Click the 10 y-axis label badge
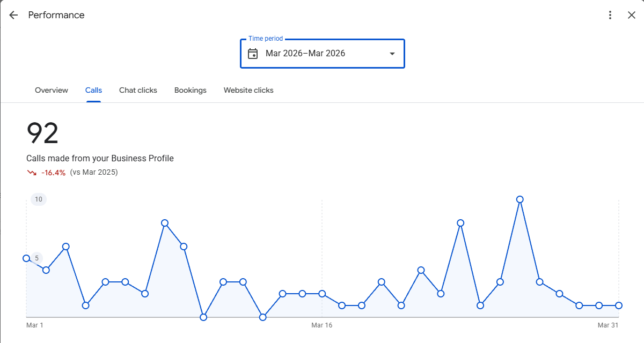Viewport: 644px width, 343px height. 39,199
